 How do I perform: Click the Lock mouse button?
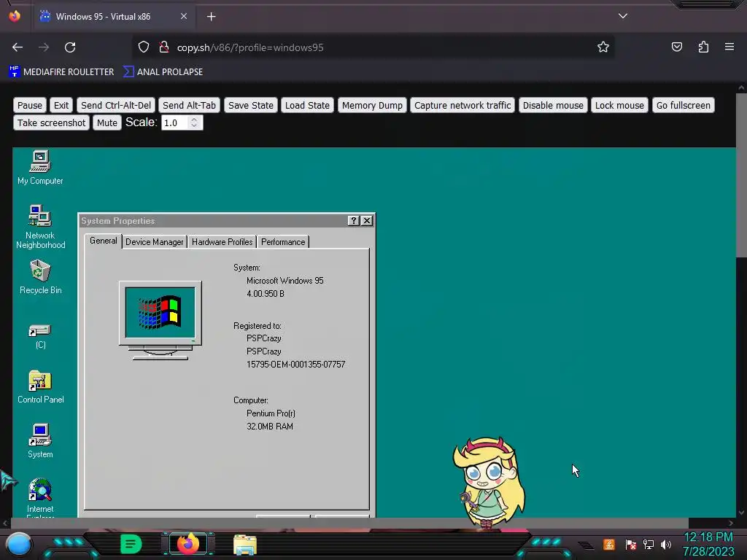click(619, 105)
